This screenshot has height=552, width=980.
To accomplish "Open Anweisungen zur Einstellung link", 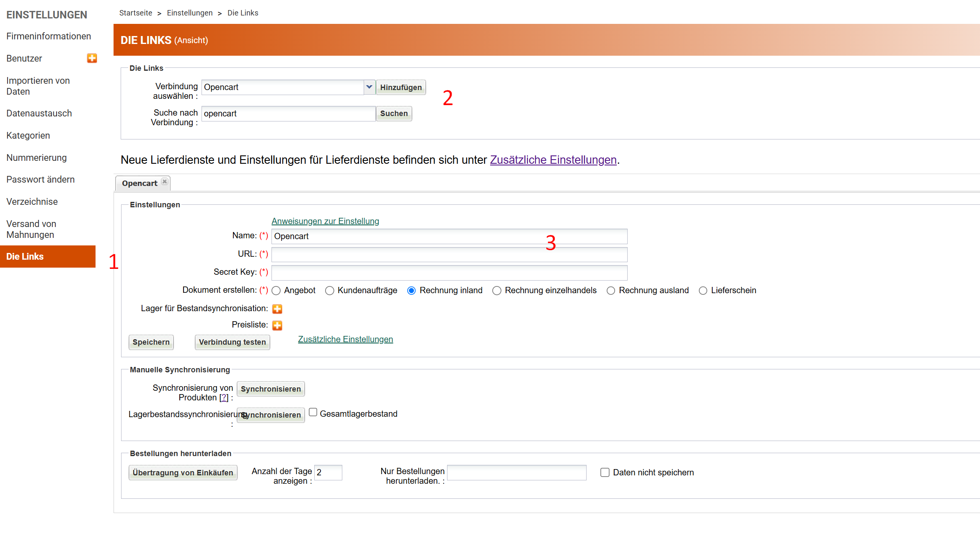I will tap(325, 221).
